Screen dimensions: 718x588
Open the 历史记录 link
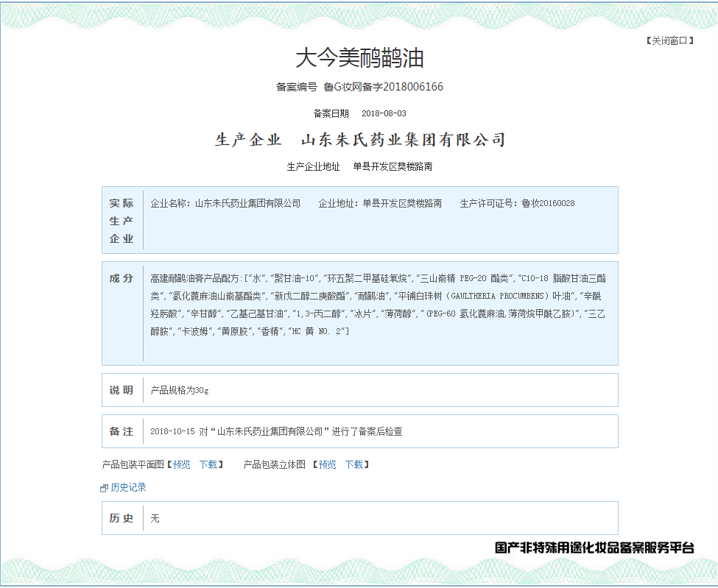pyautogui.click(x=128, y=488)
